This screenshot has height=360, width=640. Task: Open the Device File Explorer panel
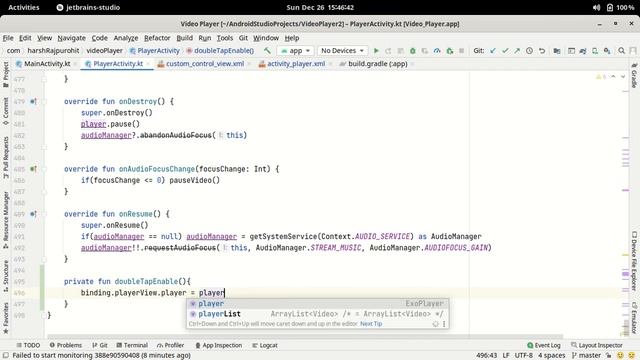[x=634, y=261]
